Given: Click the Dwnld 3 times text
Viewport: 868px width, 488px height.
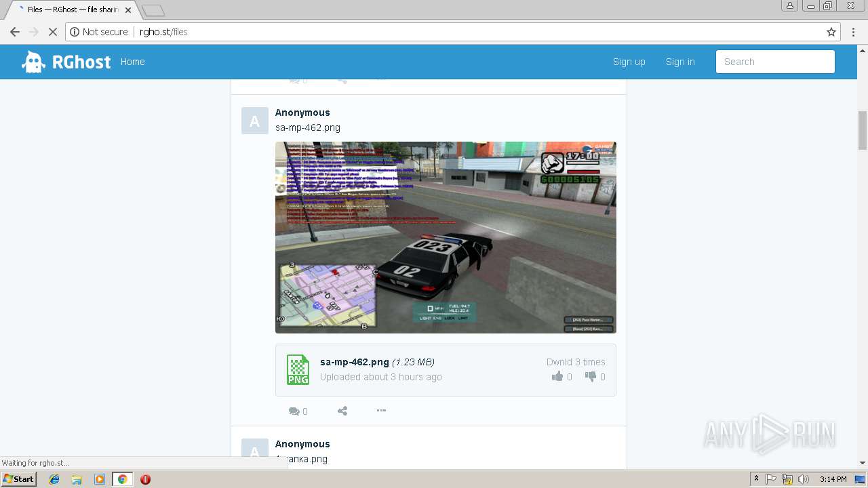Looking at the screenshot, I should [x=576, y=362].
